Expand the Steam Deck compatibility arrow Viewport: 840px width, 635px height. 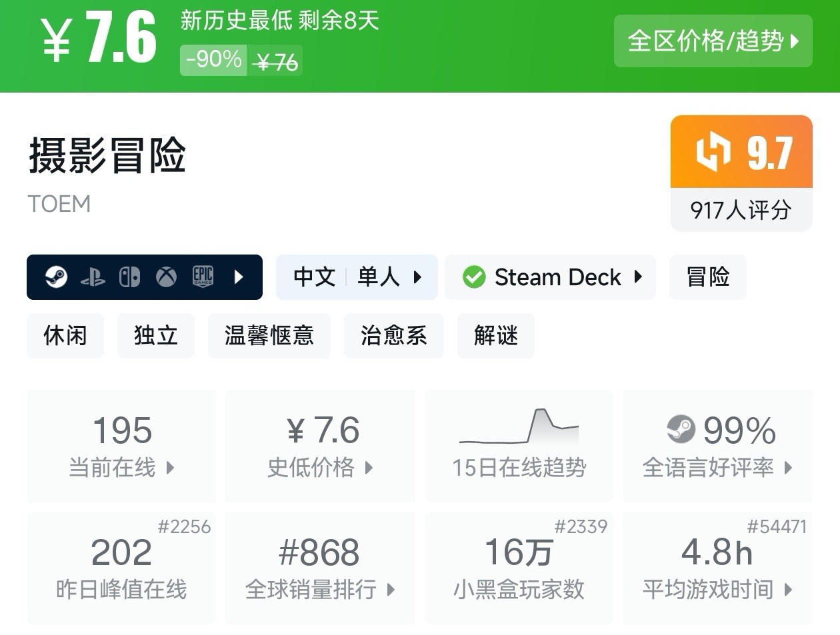click(x=638, y=277)
